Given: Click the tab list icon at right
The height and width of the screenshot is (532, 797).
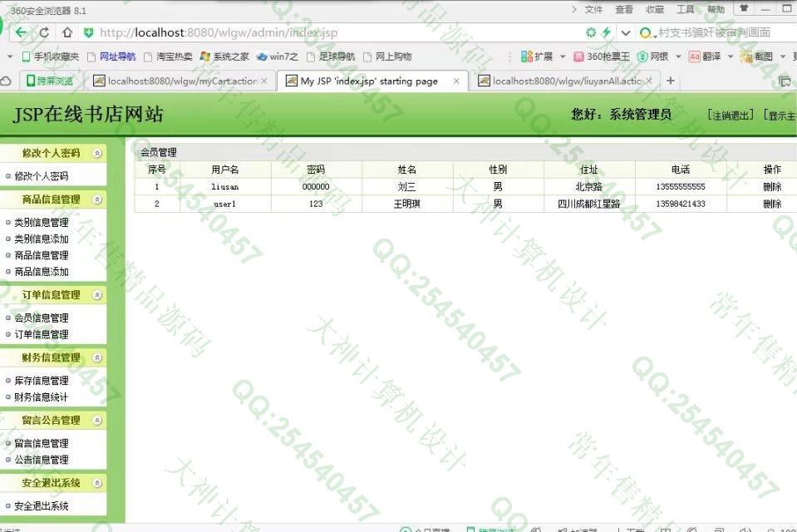Looking at the screenshot, I should [x=785, y=81].
